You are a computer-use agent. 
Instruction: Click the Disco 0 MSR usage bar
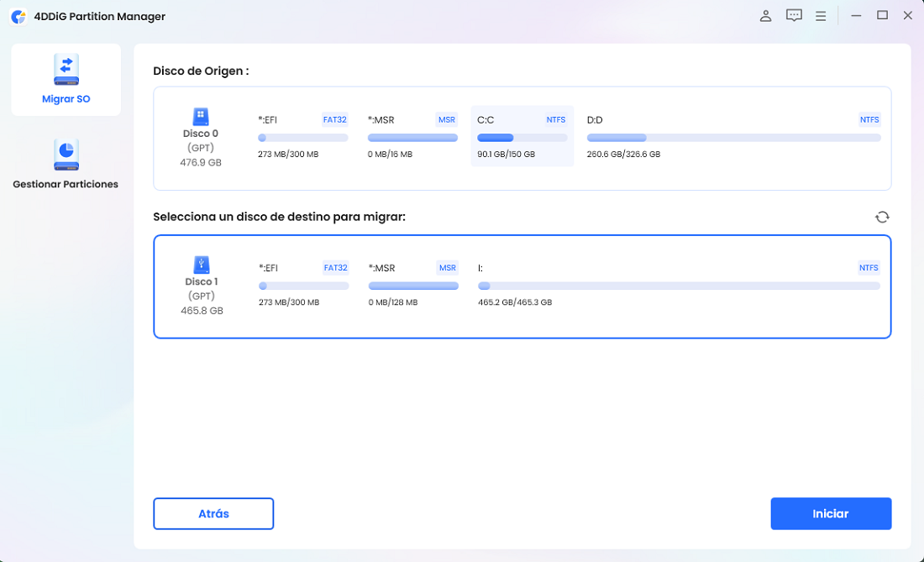click(x=412, y=138)
